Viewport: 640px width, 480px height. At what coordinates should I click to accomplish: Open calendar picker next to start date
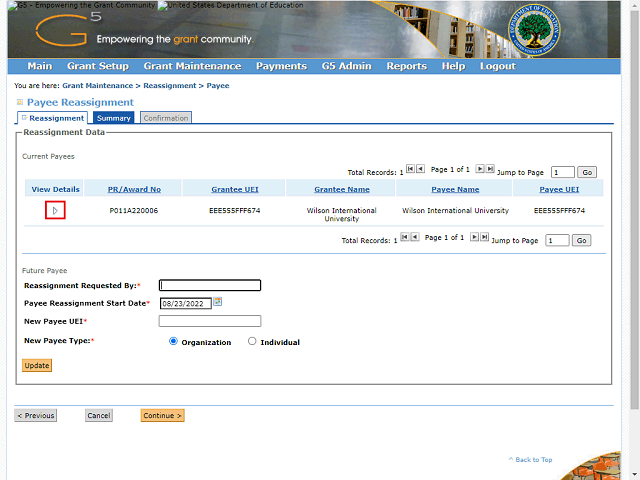coord(218,302)
